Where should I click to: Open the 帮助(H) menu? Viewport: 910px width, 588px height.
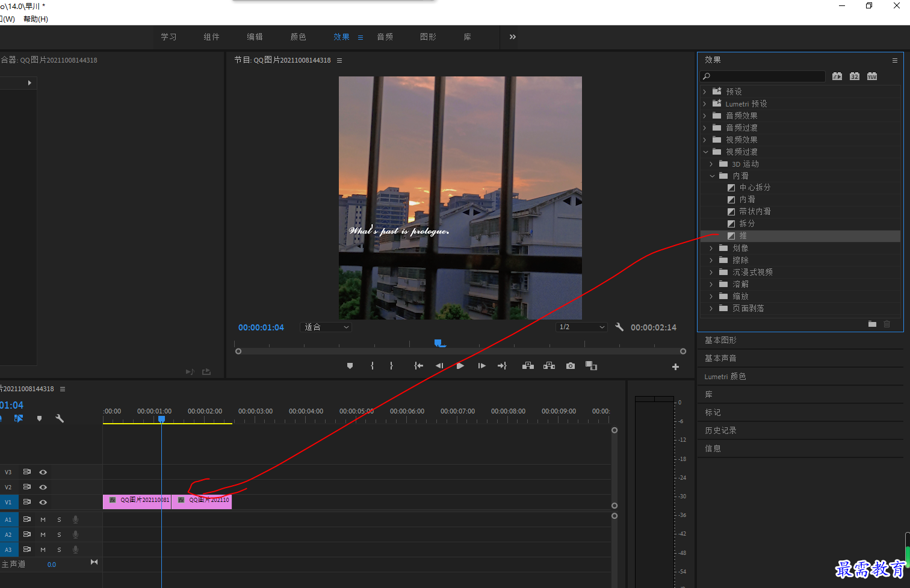coord(36,19)
